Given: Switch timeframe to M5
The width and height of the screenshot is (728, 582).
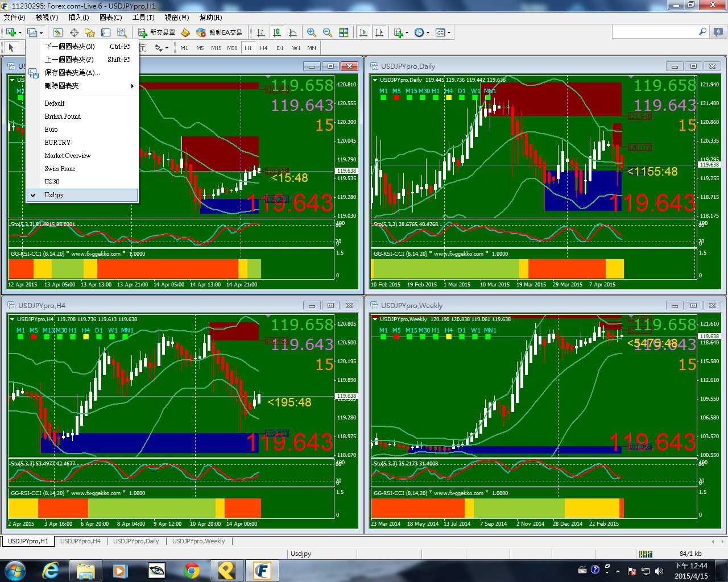Looking at the screenshot, I should (x=200, y=48).
